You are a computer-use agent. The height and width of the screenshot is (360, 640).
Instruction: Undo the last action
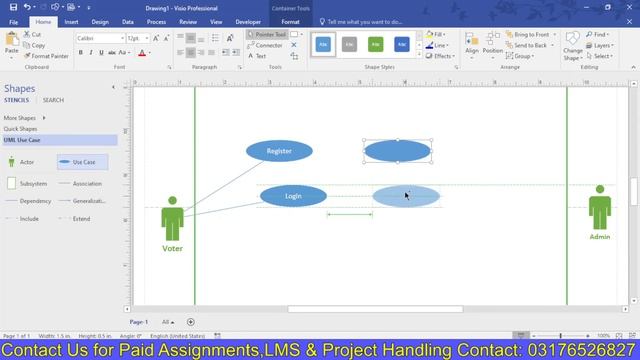27,7
